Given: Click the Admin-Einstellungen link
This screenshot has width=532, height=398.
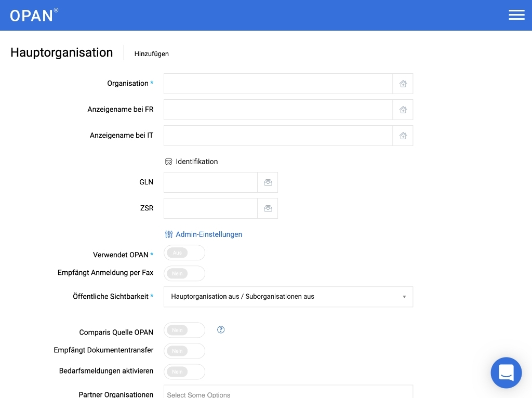Looking at the screenshot, I should (208, 234).
